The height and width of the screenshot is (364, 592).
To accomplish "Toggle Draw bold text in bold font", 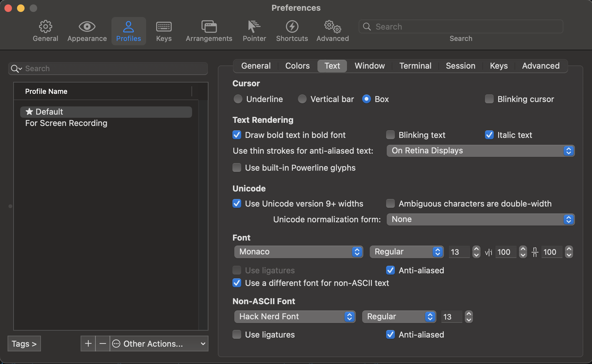I will pyautogui.click(x=237, y=135).
